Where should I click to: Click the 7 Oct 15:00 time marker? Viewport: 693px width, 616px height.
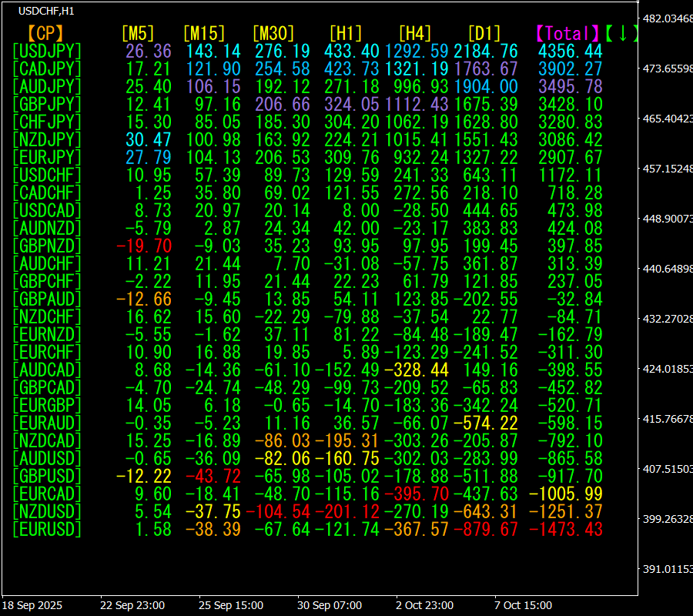[x=523, y=605]
